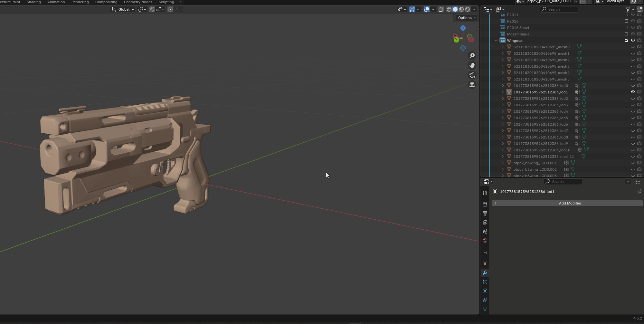Uncheck the Wingman collection exclude checkbox
This screenshot has width=644, height=324.
click(626, 40)
